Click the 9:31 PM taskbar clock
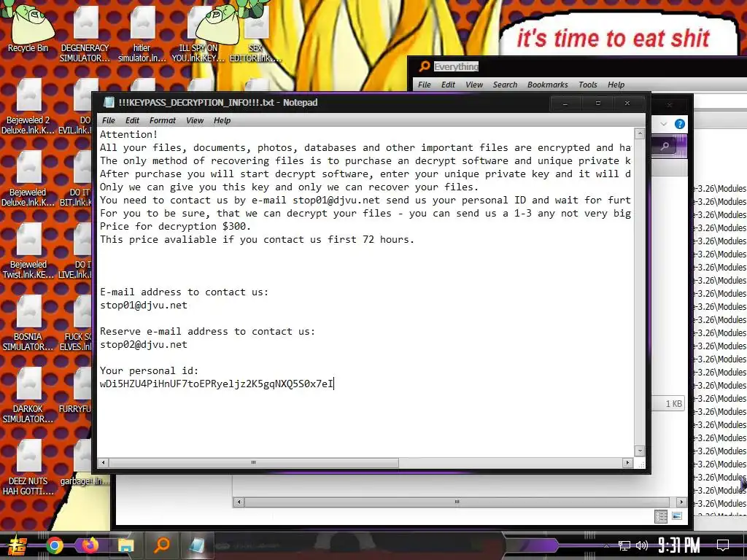The height and width of the screenshot is (560, 747). (x=678, y=545)
